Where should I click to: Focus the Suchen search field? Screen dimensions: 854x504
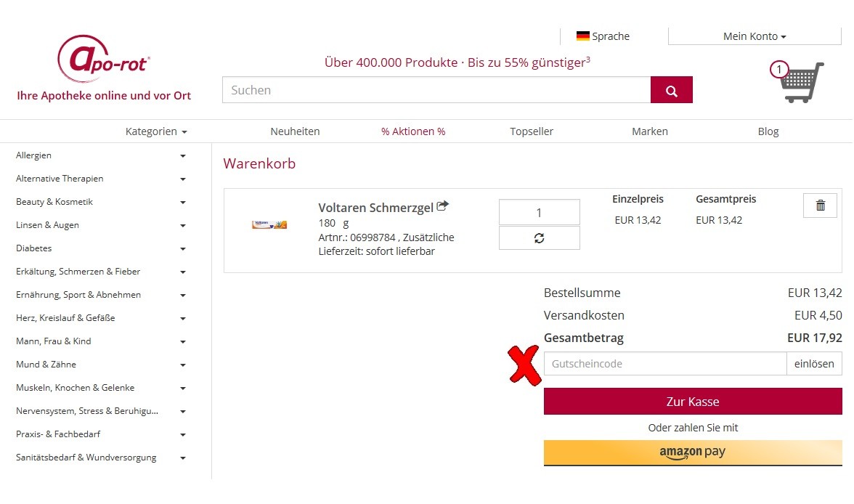(x=436, y=90)
